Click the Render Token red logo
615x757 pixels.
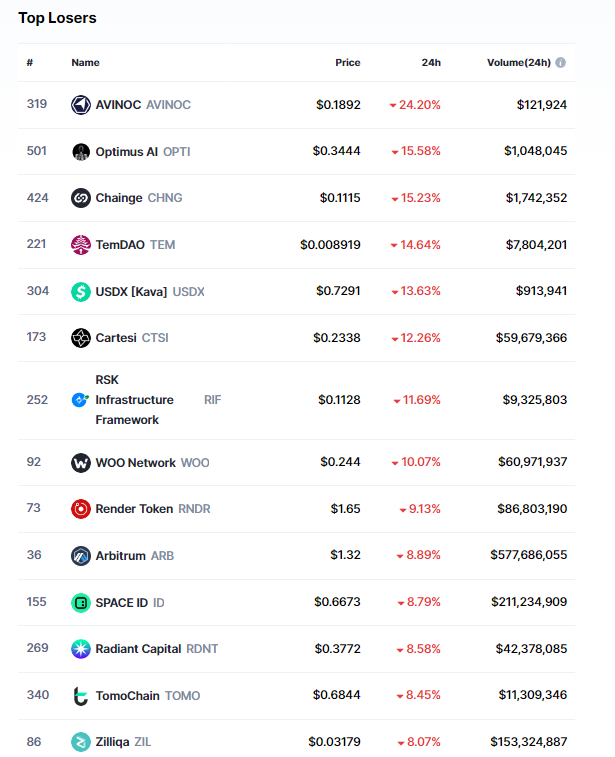tap(81, 509)
